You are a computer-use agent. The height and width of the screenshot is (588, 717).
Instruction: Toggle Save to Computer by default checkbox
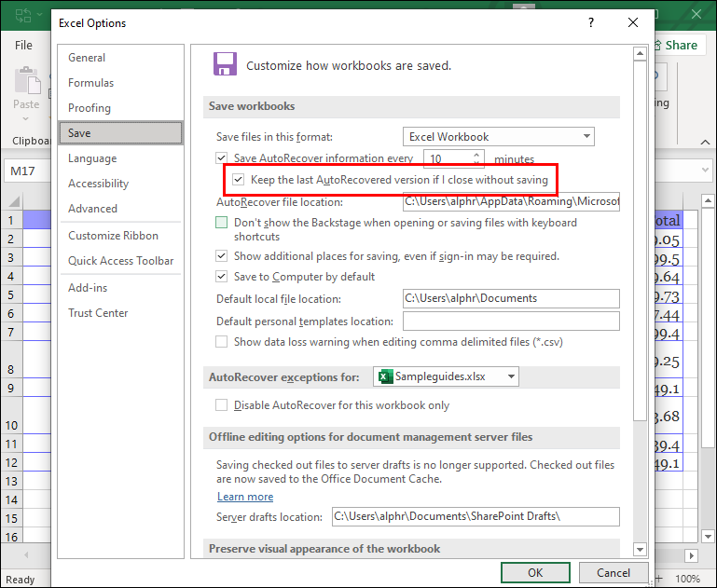pyautogui.click(x=221, y=277)
